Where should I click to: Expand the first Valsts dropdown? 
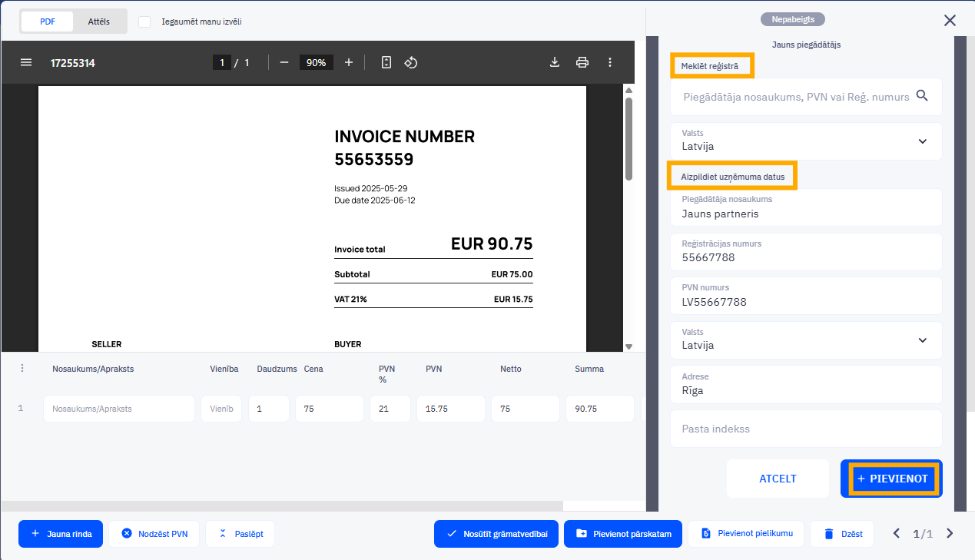pyautogui.click(x=806, y=141)
